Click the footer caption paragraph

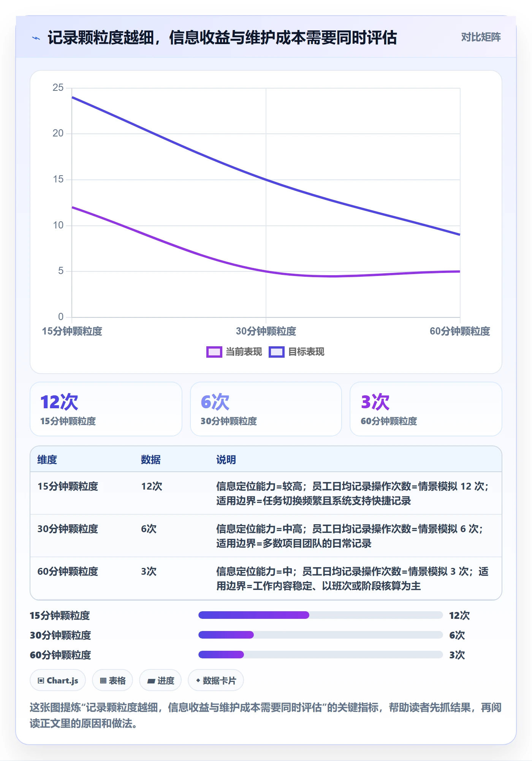[x=266, y=715]
